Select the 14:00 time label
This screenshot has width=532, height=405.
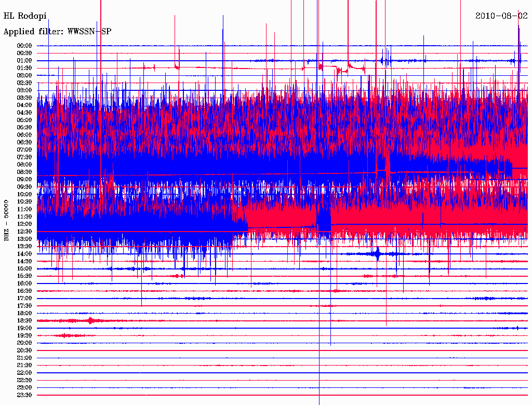tap(24, 254)
